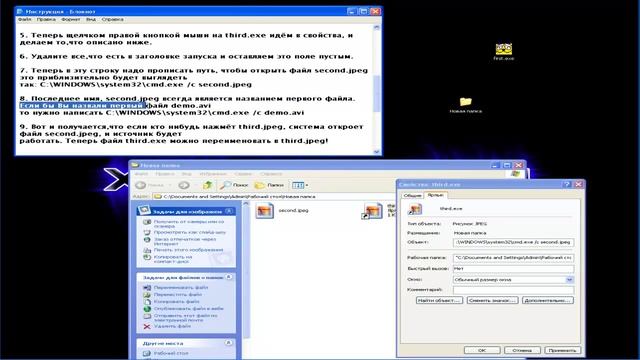Click the rename-file task icon

tap(147, 287)
